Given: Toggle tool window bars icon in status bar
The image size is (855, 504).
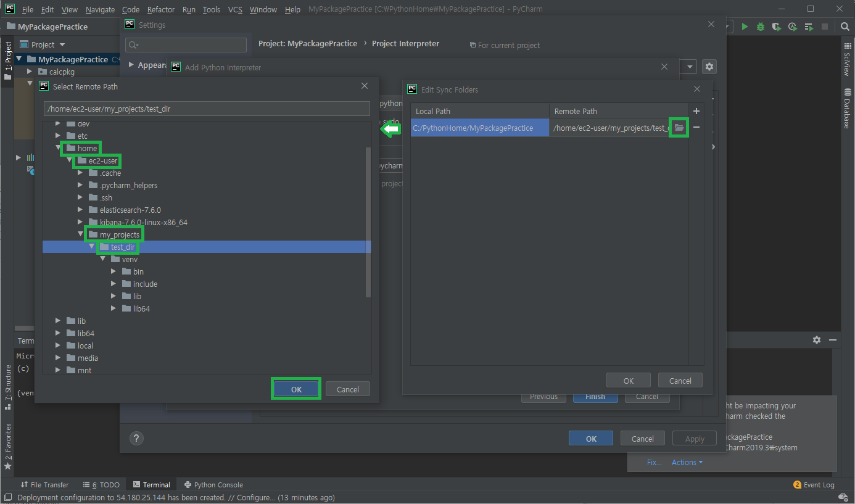Looking at the screenshot, I should point(8,497).
